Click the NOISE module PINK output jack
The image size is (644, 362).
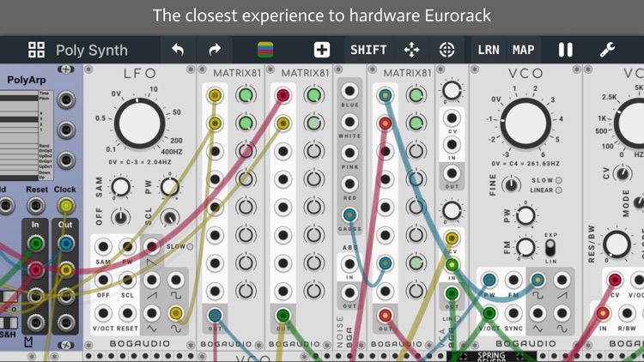pyautogui.click(x=349, y=153)
